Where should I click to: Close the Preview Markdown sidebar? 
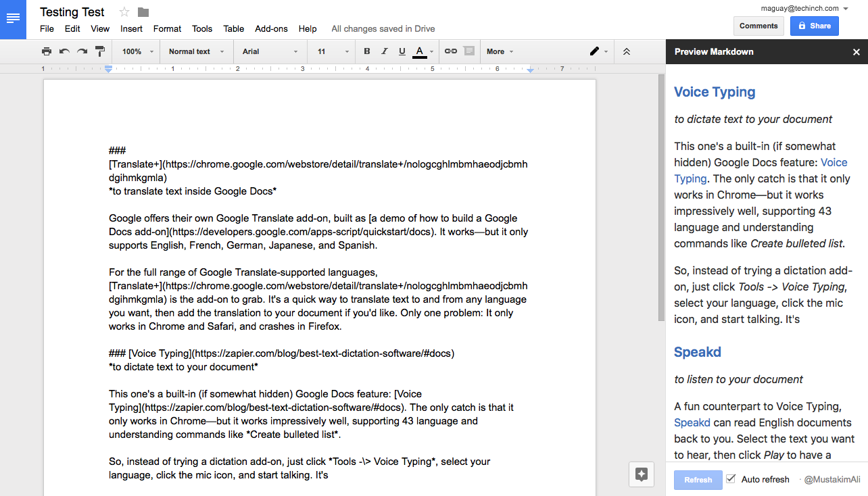pyautogui.click(x=856, y=52)
